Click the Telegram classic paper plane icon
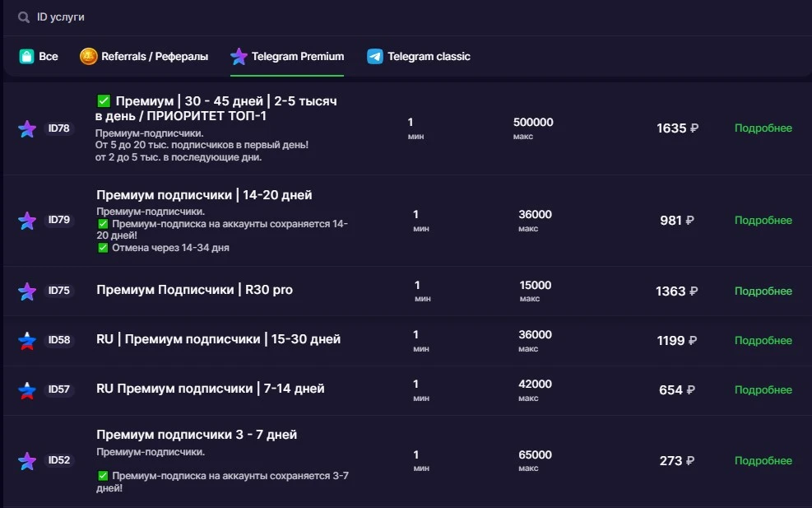 (375, 56)
